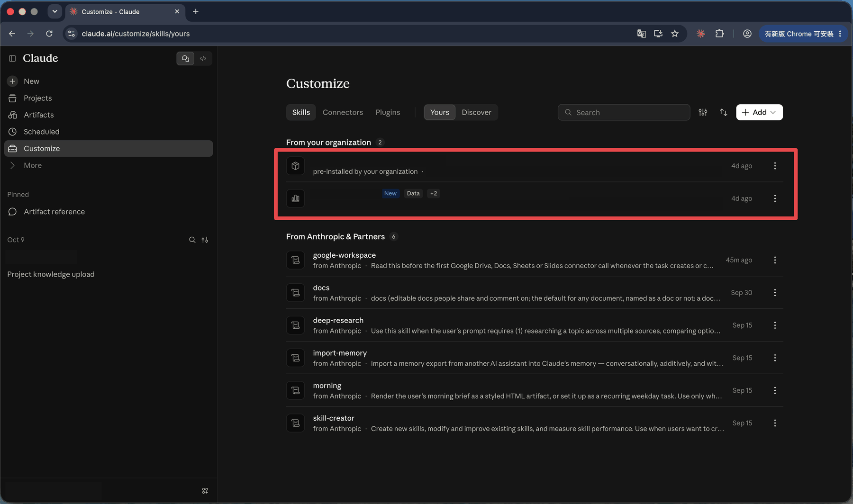This screenshot has height=504, width=853.
Task: Open options menu for morning skill
Action: coord(775,391)
